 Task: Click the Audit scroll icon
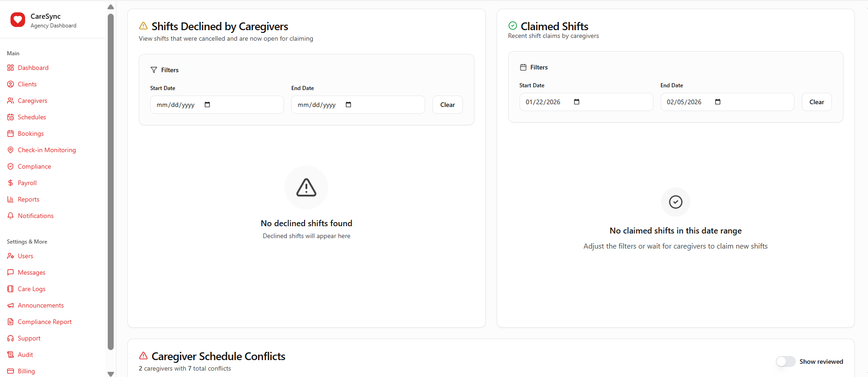point(11,355)
